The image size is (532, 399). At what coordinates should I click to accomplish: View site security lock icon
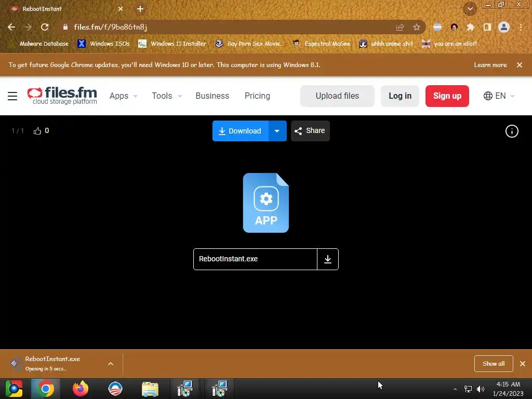65,27
